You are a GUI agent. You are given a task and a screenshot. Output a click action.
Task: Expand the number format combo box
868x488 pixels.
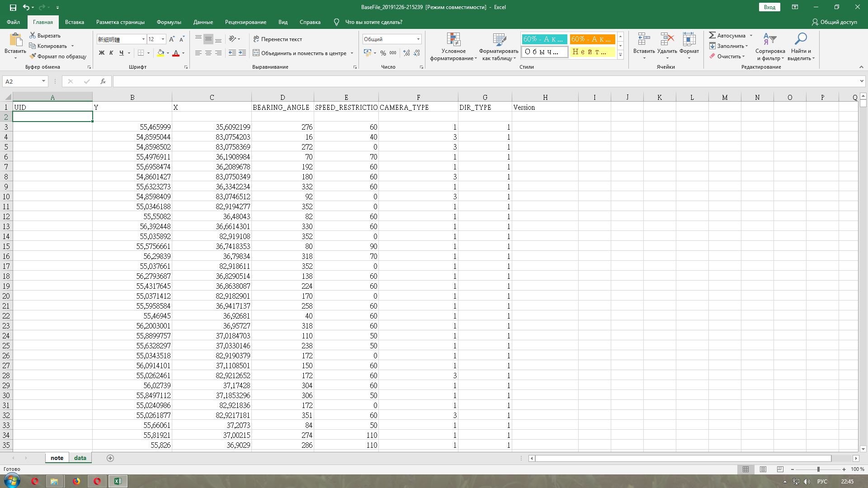tap(418, 39)
